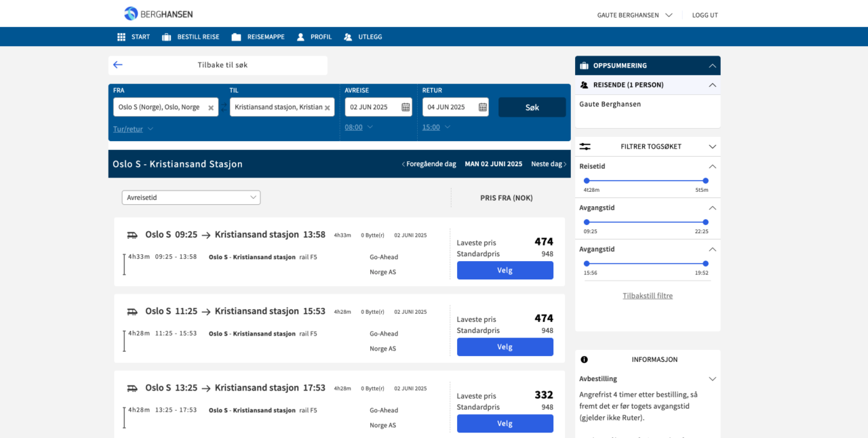This screenshot has height=438, width=868.
Task: Collapse the Avgangstid filter with 15:56 range
Action: coord(712,249)
